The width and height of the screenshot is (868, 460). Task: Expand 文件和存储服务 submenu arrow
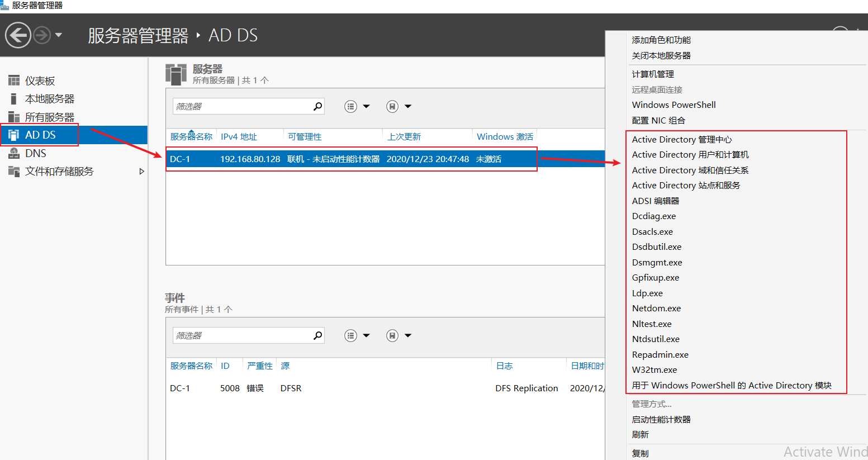point(141,172)
